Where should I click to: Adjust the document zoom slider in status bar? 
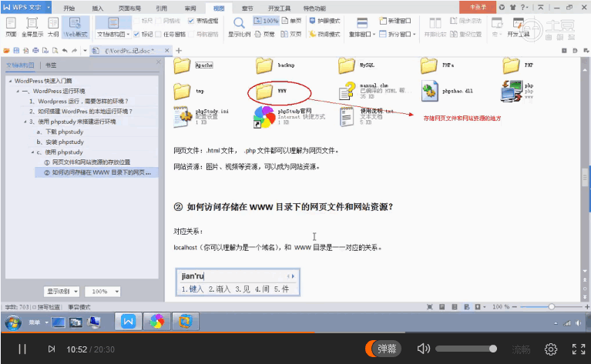click(551, 307)
